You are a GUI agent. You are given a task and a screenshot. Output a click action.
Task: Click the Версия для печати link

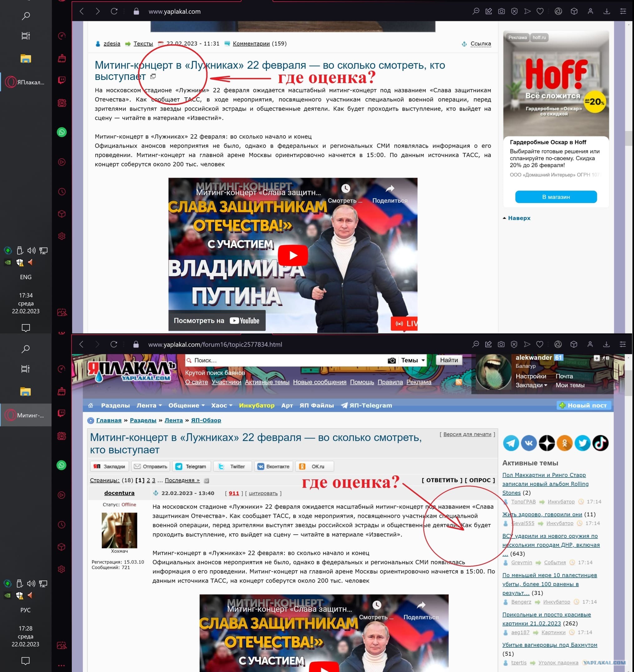467,434
